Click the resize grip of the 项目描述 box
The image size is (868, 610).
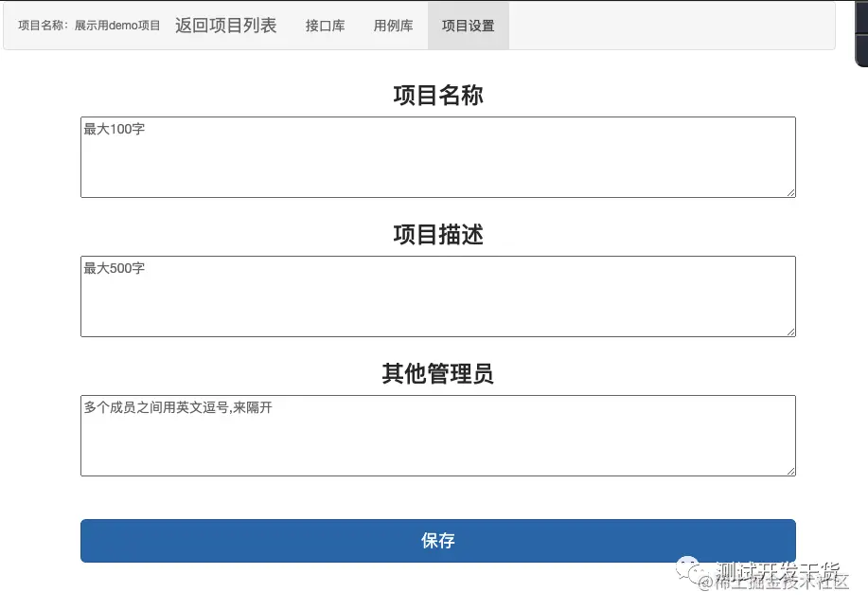click(791, 332)
